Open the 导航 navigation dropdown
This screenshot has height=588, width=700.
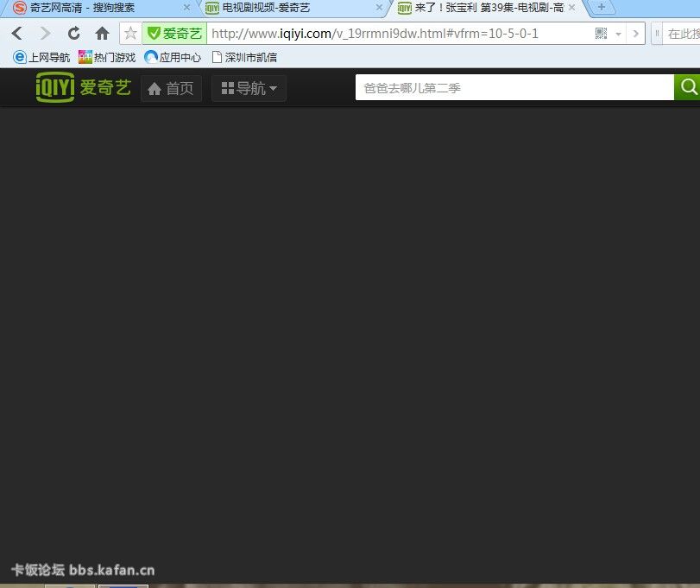[249, 88]
